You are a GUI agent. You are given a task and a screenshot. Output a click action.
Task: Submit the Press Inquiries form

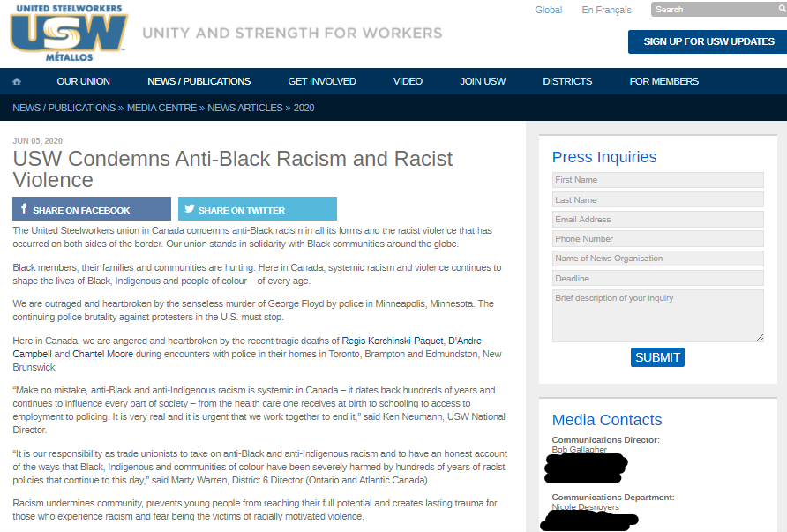click(657, 357)
